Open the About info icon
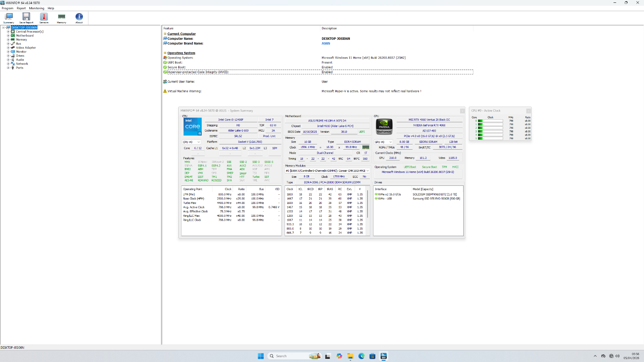Image resolution: width=644 pixels, height=362 pixels. click(79, 16)
